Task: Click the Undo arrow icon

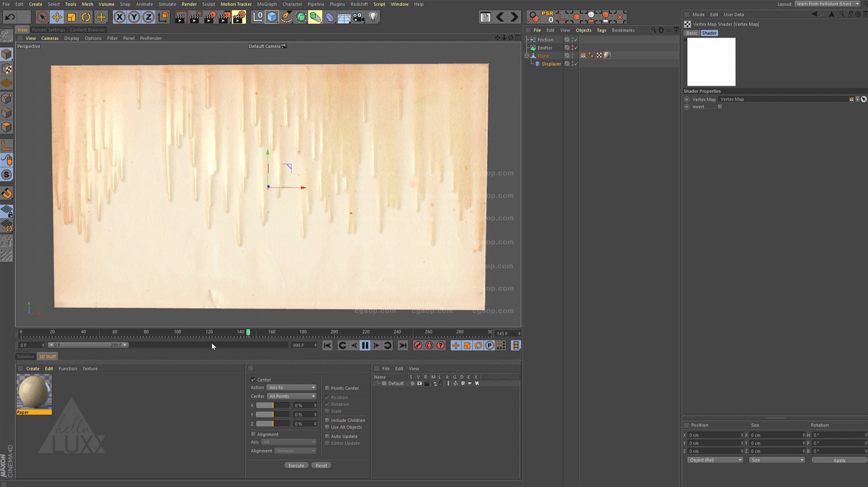Action: click(x=10, y=17)
